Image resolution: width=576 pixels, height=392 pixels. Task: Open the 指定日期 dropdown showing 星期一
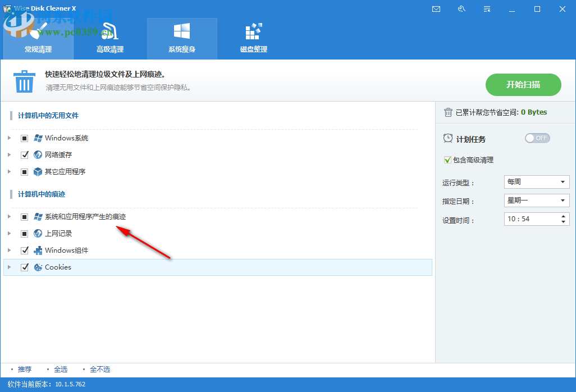tap(537, 200)
